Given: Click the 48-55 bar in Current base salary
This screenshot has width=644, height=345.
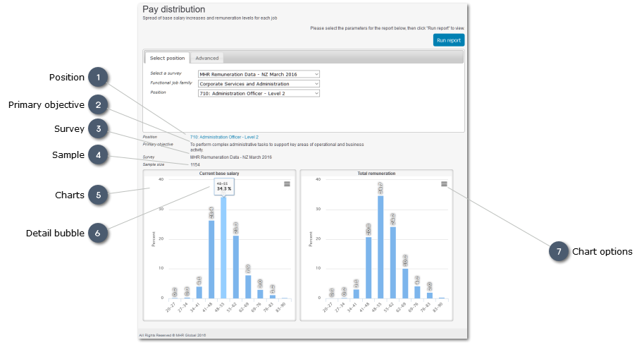Looking at the screenshot, I should coord(223,248).
